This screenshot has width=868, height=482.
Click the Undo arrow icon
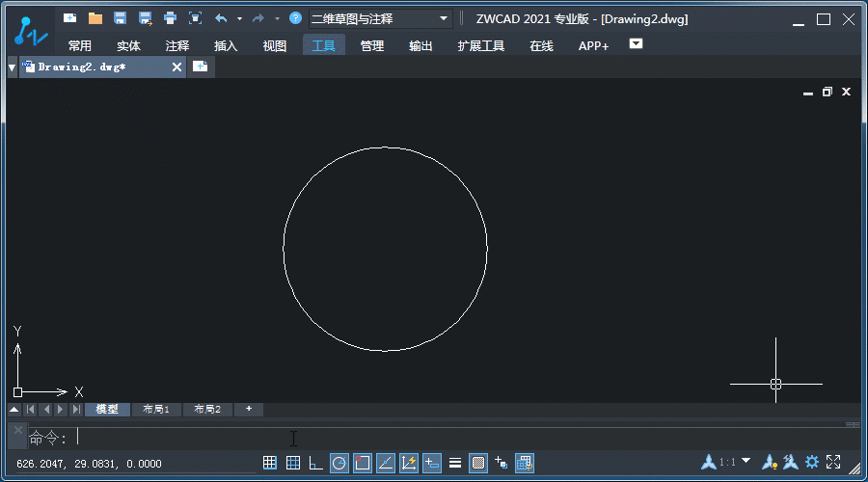point(221,18)
